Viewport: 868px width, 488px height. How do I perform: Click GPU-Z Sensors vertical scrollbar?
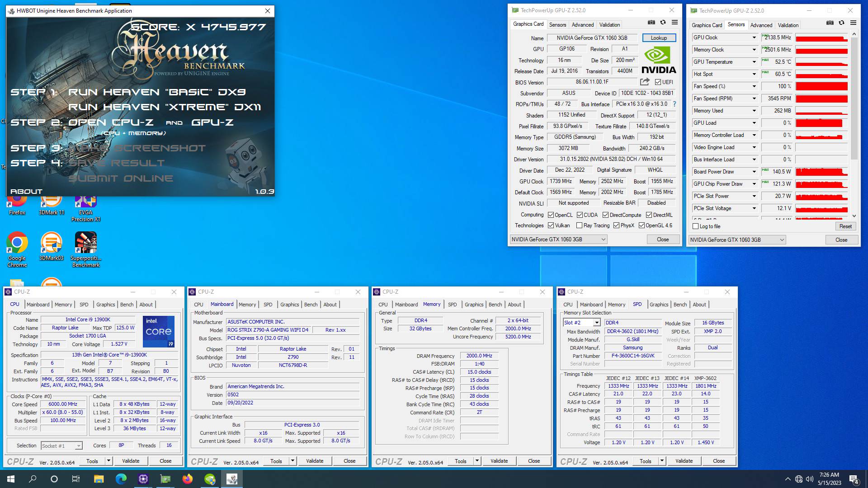[854, 125]
